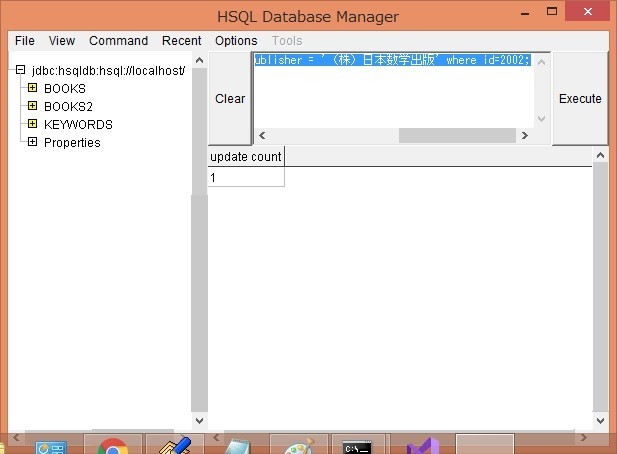Open the Options menu
Viewport: 617px width, 454px height.
(x=236, y=41)
